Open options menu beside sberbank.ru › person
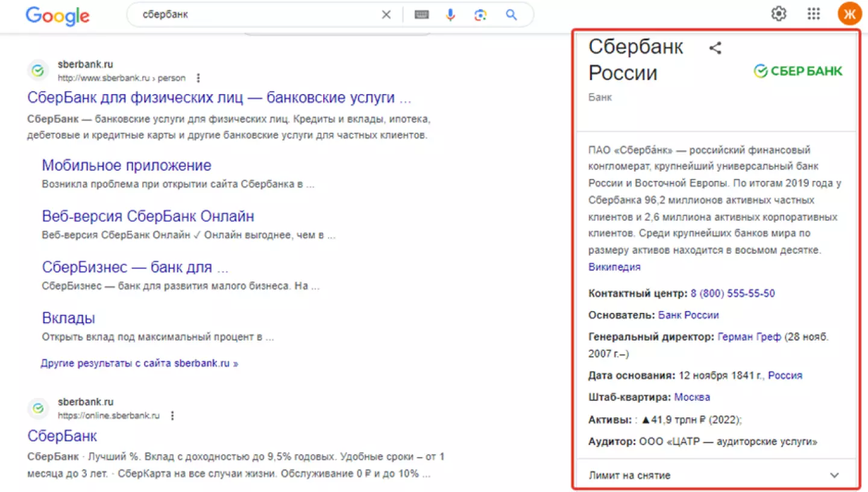Screen dimensions: 868x492 pos(198,78)
